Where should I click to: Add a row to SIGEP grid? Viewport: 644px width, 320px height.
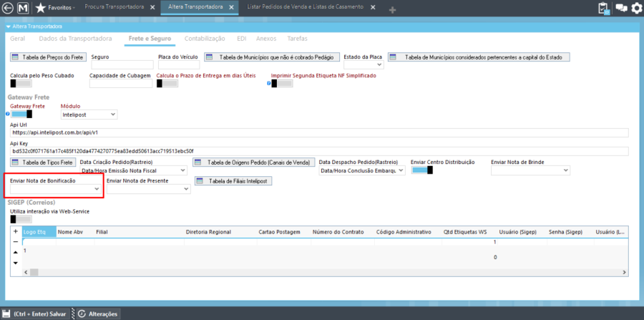click(16, 231)
